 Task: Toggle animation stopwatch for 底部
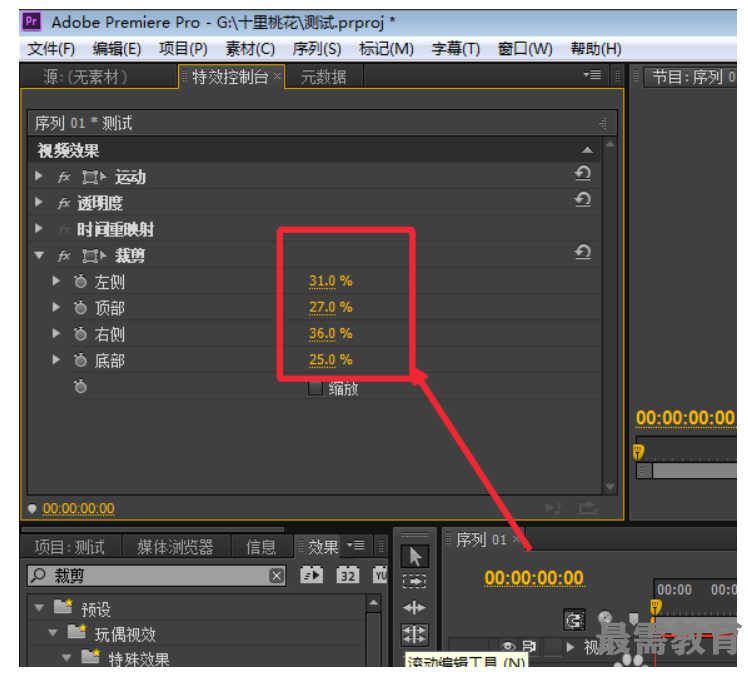(x=81, y=360)
